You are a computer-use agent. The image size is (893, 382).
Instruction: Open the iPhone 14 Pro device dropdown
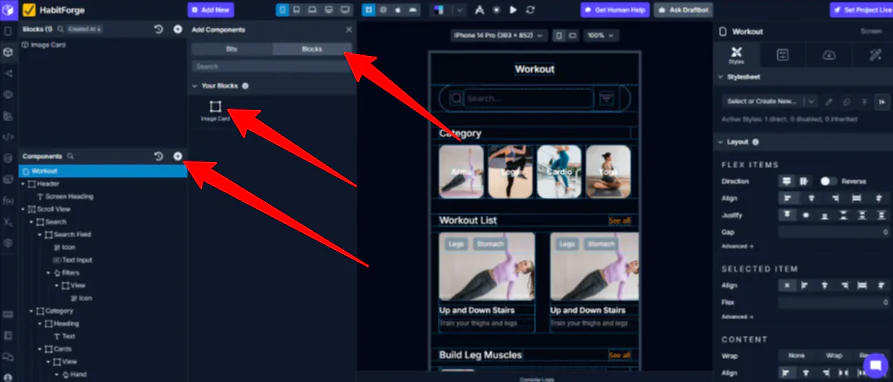click(x=498, y=35)
